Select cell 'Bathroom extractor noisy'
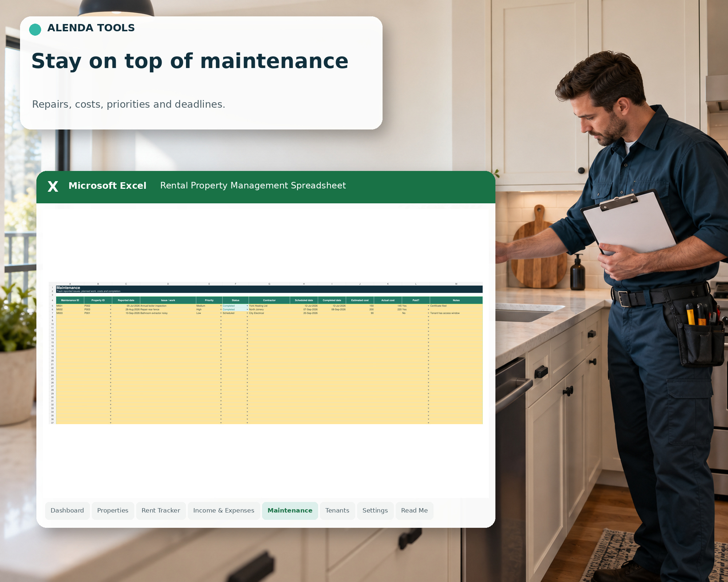This screenshot has height=582, width=728. tap(168, 313)
